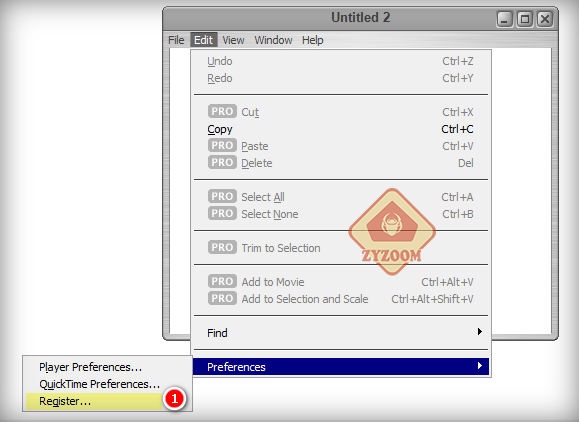Image resolution: width=579 pixels, height=422 pixels.
Task: Click the PRO badge next to Add to Movie
Action: click(222, 281)
